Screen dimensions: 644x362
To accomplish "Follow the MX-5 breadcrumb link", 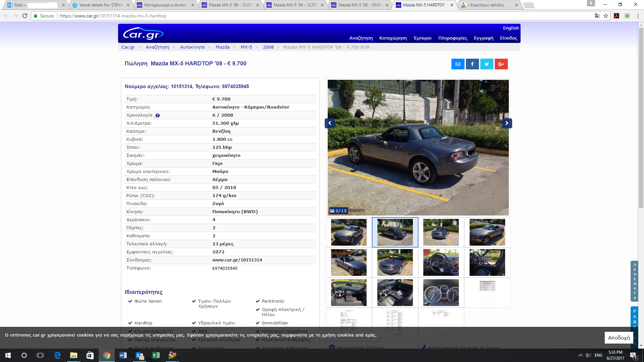I will (246, 47).
